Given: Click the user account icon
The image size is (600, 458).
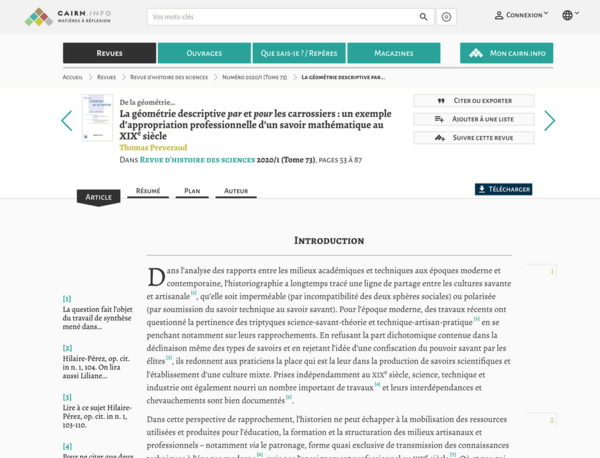Looking at the screenshot, I should [499, 15].
